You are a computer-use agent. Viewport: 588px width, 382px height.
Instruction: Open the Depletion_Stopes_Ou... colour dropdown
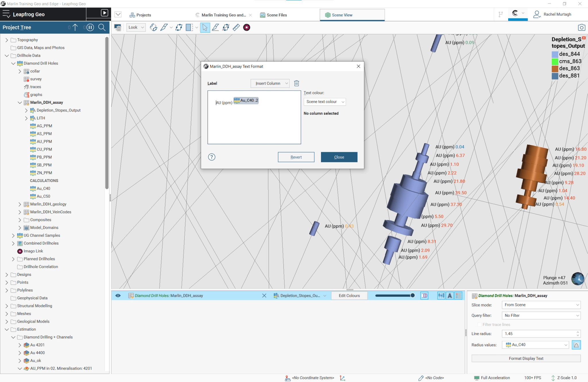tap(300, 296)
